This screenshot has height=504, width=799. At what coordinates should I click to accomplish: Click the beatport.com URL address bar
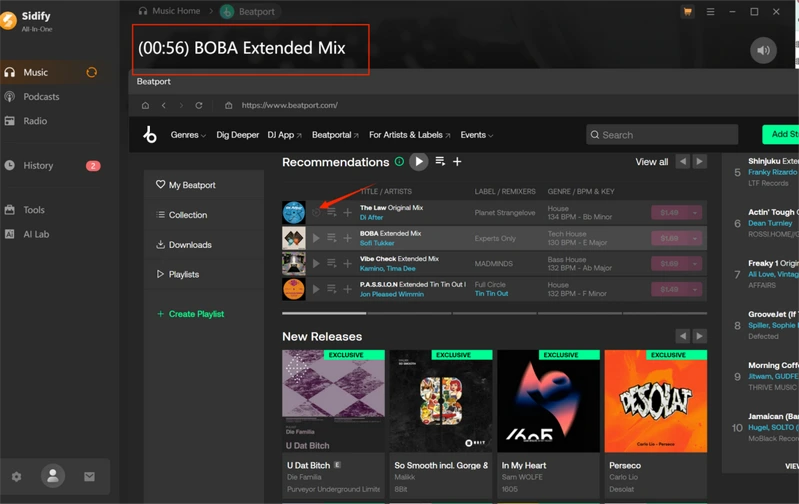click(x=289, y=105)
